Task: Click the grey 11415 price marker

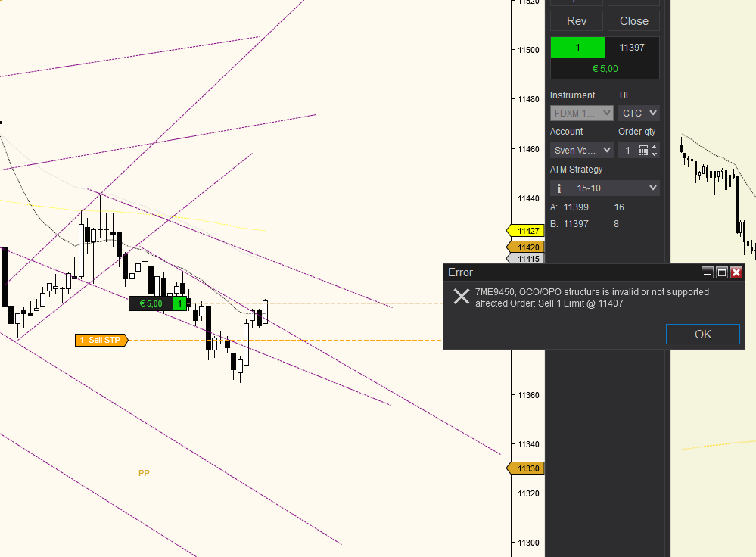Action: click(x=525, y=259)
